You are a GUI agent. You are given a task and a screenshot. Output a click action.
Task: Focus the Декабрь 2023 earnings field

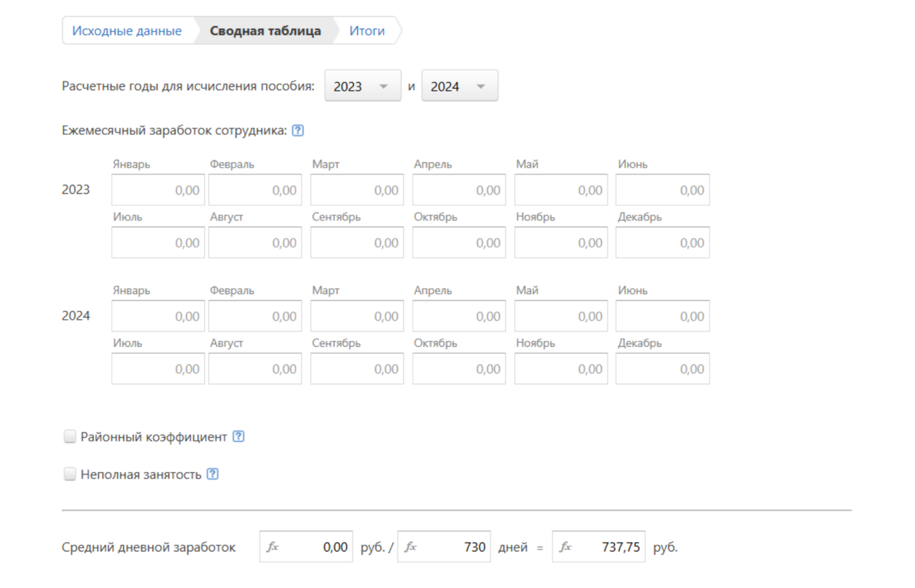tap(662, 243)
